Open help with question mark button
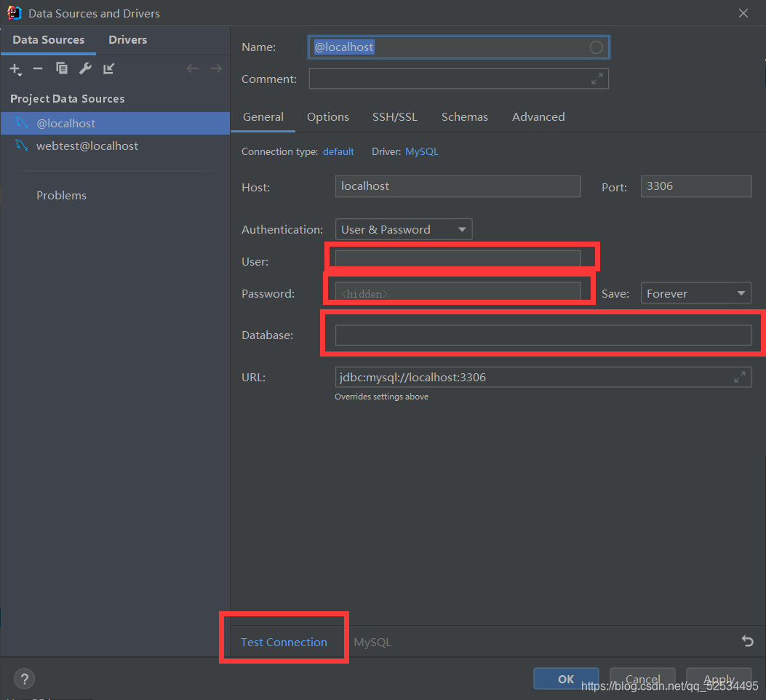 25,678
